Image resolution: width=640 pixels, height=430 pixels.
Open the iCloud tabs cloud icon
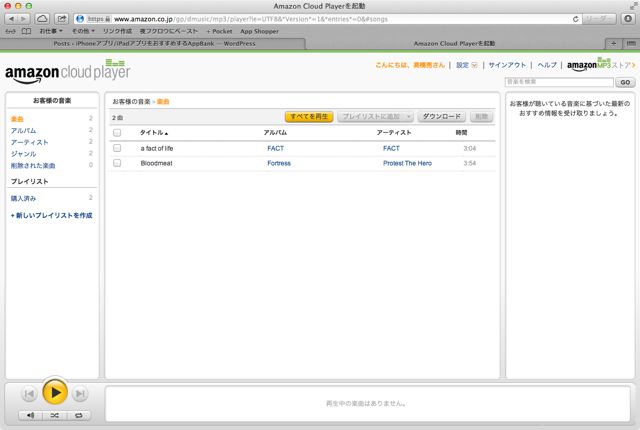[42, 19]
